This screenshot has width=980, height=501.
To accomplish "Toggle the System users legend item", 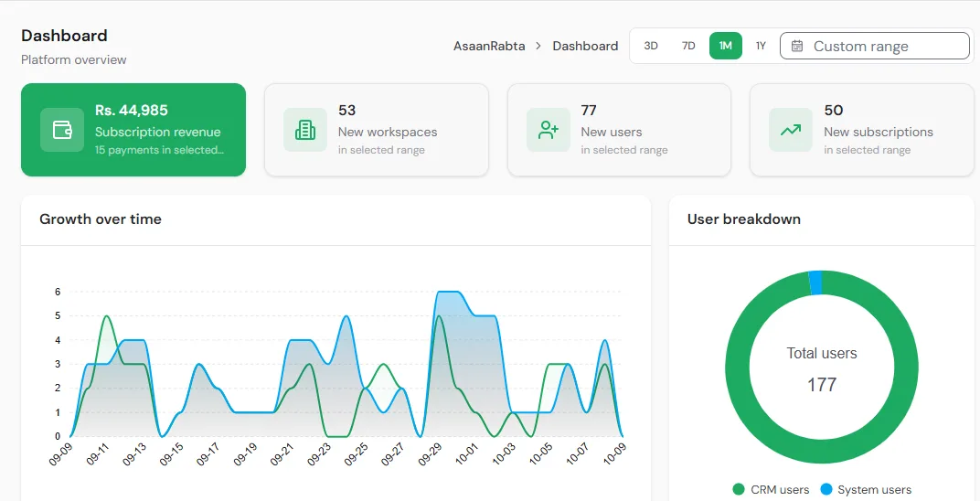I will pyautogui.click(x=866, y=490).
